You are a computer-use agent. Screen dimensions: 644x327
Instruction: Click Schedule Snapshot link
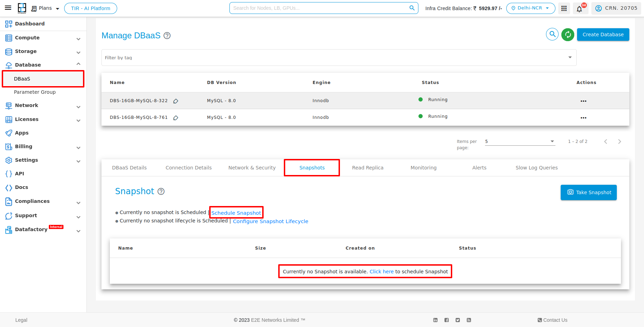click(236, 213)
